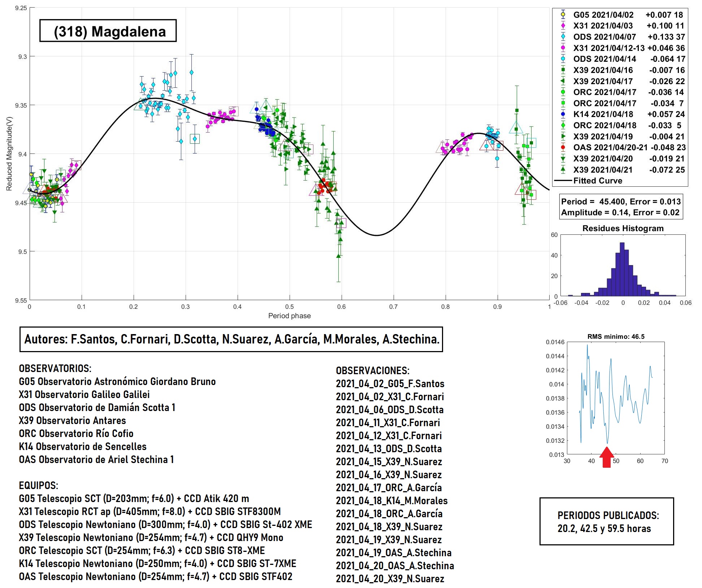Click observation 2021_04_18_K14_M.Morales
The width and height of the screenshot is (702, 588).
[392, 501]
